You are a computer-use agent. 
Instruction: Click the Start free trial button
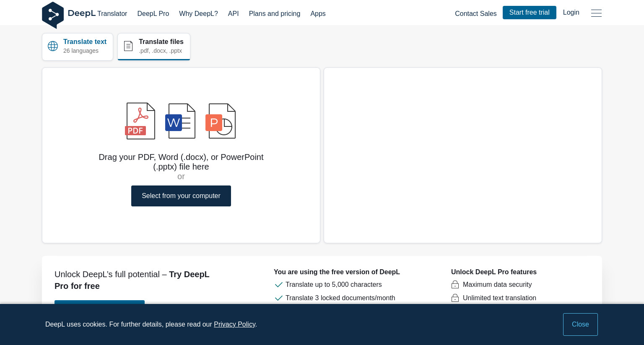[x=529, y=13]
